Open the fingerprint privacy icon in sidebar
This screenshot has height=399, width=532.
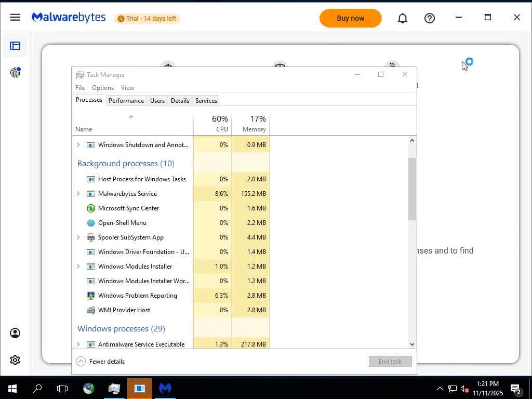pyautogui.click(x=15, y=72)
